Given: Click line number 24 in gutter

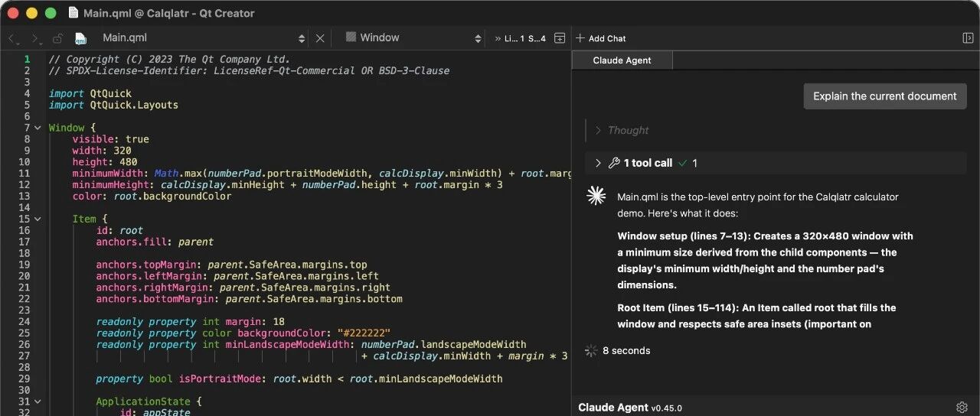Looking at the screenshot, I should 24,322.
